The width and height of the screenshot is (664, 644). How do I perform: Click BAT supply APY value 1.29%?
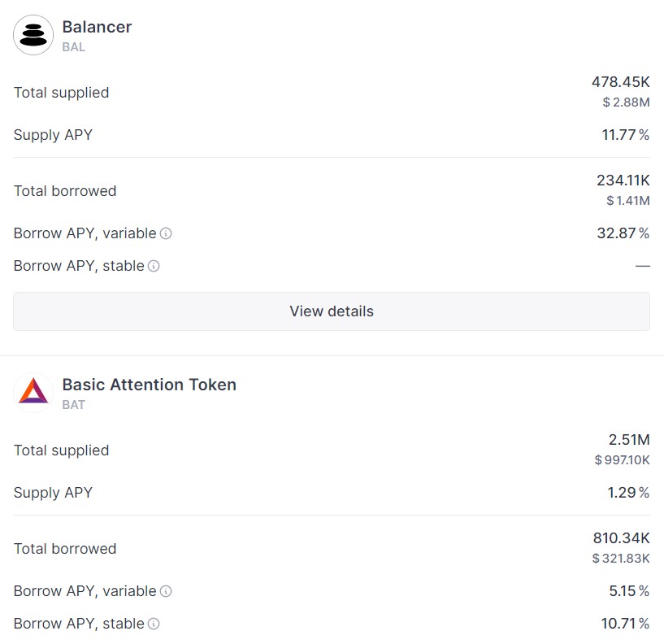[x=628, y=493]
